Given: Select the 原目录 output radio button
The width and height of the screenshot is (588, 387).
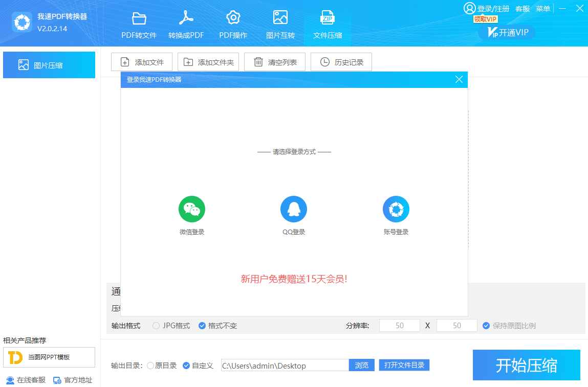Looking at the screenshot, I should click(x=150, y=365).
